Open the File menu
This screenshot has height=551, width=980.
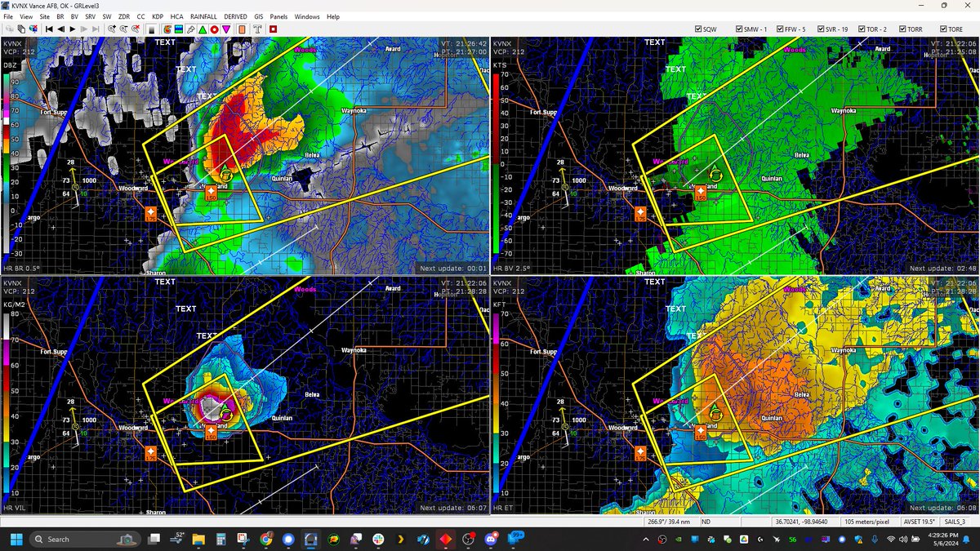pos(7,16)
